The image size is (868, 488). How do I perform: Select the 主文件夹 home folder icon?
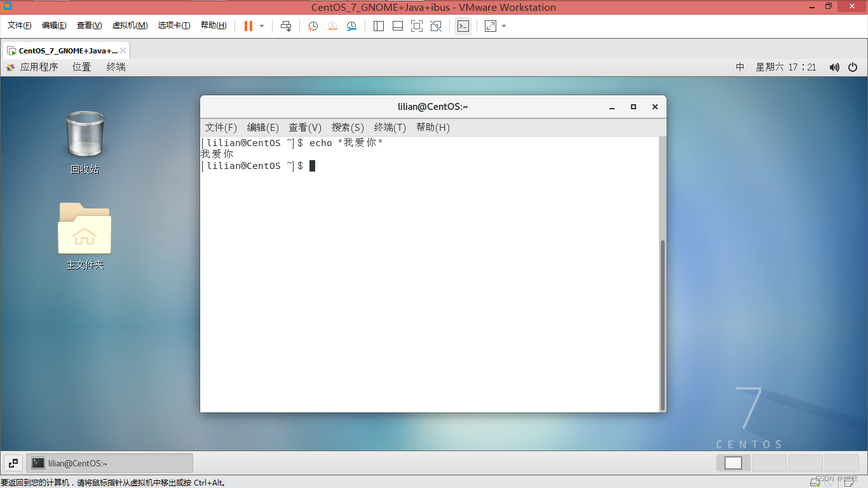(x=85, y=236)
